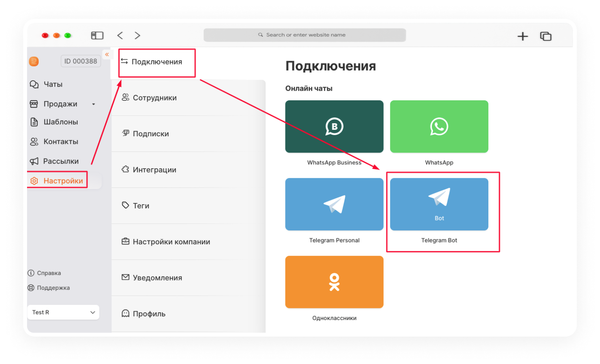Click the briefcase icon beside Настройки компании

pyautogui.click(x=126, y=241)
